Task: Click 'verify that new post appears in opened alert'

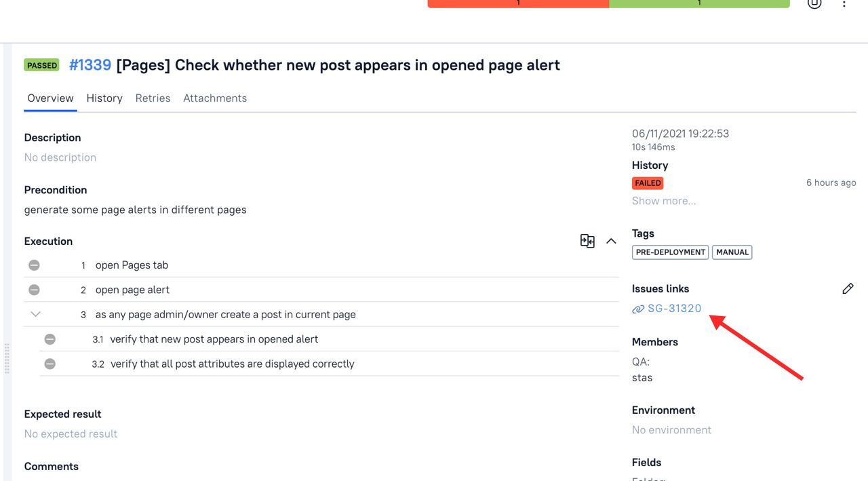Action: click(214, 339)
